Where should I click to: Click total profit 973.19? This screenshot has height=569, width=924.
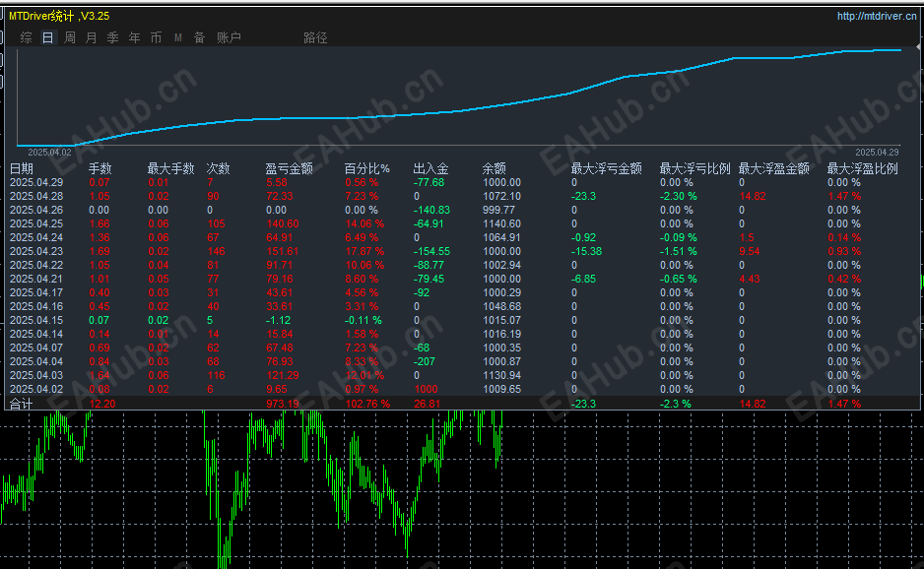[x=283, y=404]
